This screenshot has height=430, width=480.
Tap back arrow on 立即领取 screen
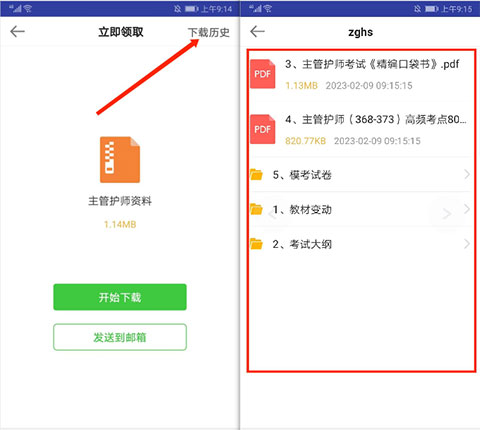[17, 32]
